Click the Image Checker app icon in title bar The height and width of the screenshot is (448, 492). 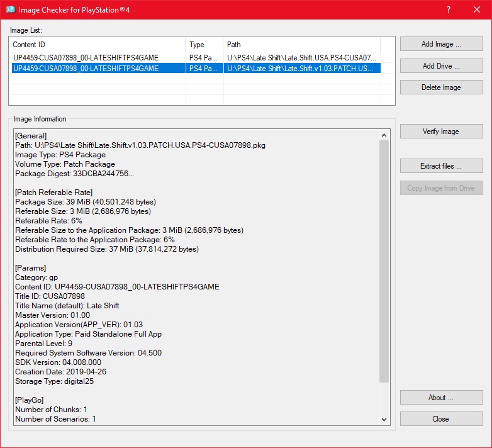click(x=10, y=9)
